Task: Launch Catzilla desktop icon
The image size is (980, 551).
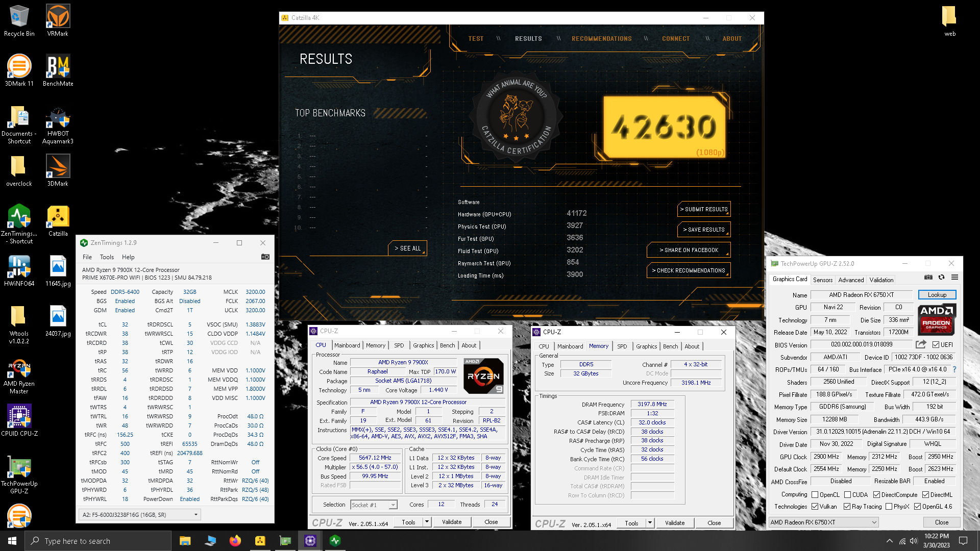Action: 58,220
